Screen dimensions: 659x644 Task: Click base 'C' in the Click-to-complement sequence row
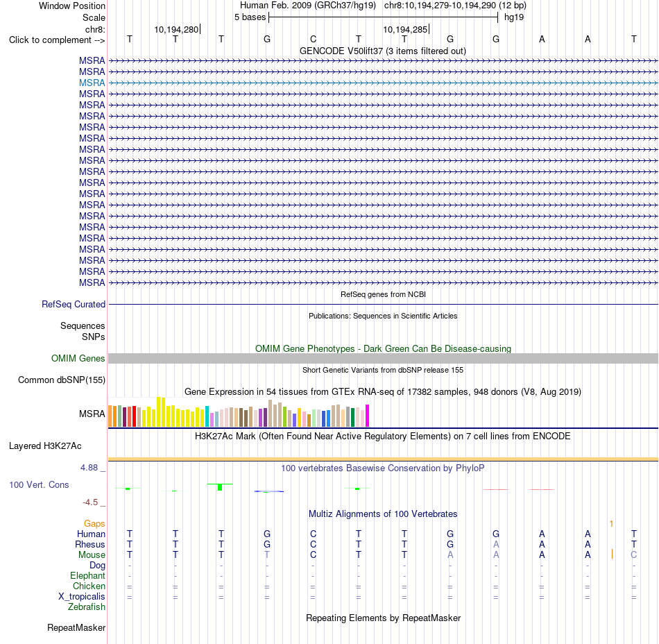(313, 39)
